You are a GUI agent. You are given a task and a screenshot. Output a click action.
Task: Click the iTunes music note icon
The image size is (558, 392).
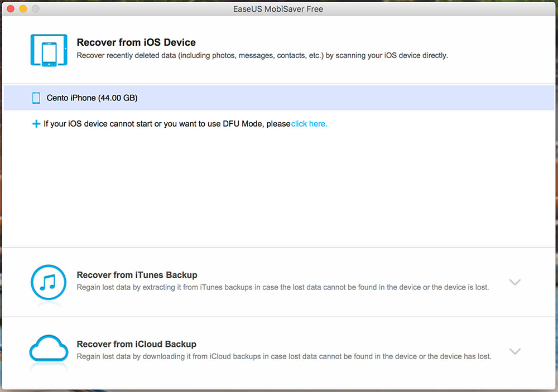point(49,283)
